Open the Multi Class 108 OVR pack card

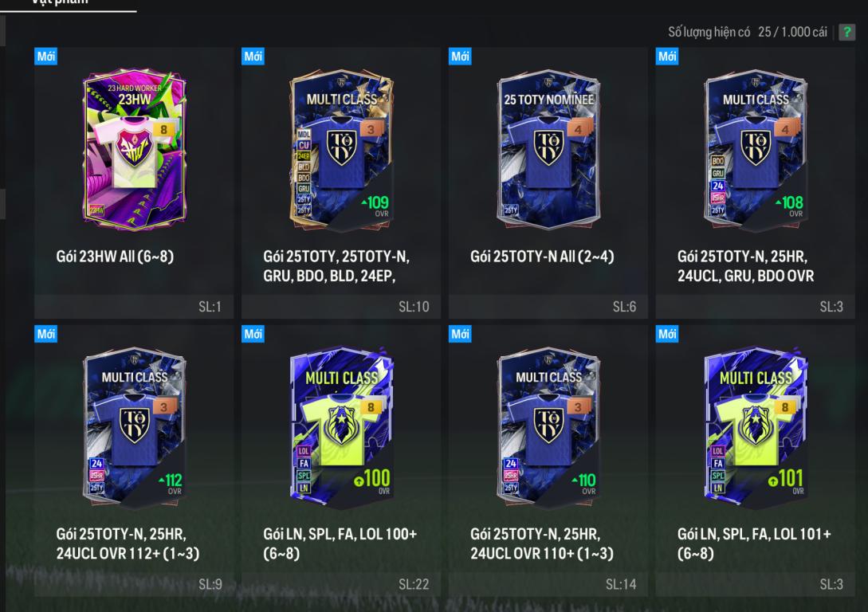[756, 149]
